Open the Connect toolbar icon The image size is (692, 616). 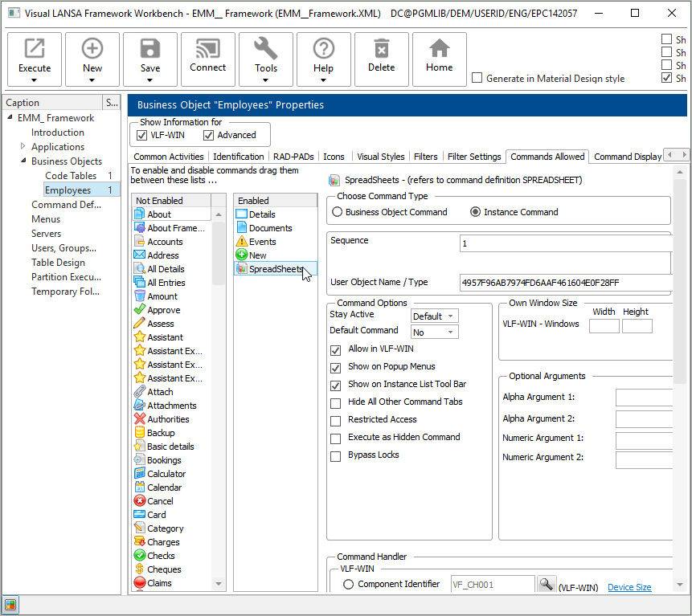coord(208,50)
